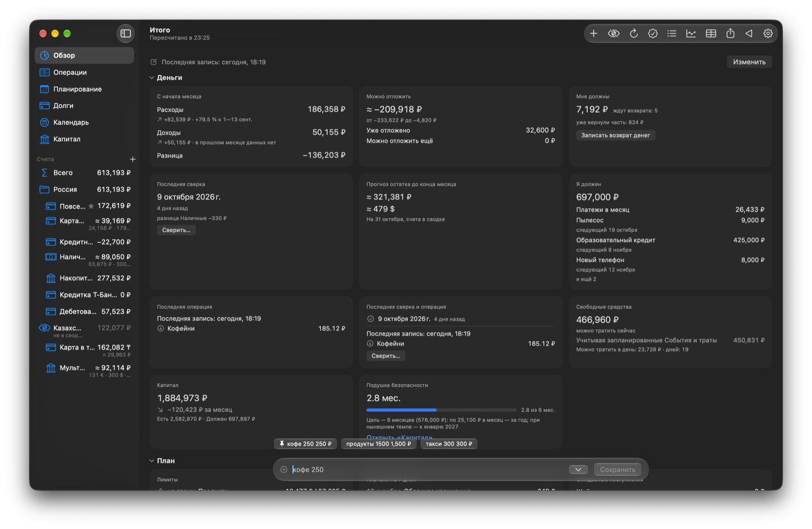This screenshot has height=529, width=812.
Task: Open settings gear icon in toolbar
Action: point(768,34)
